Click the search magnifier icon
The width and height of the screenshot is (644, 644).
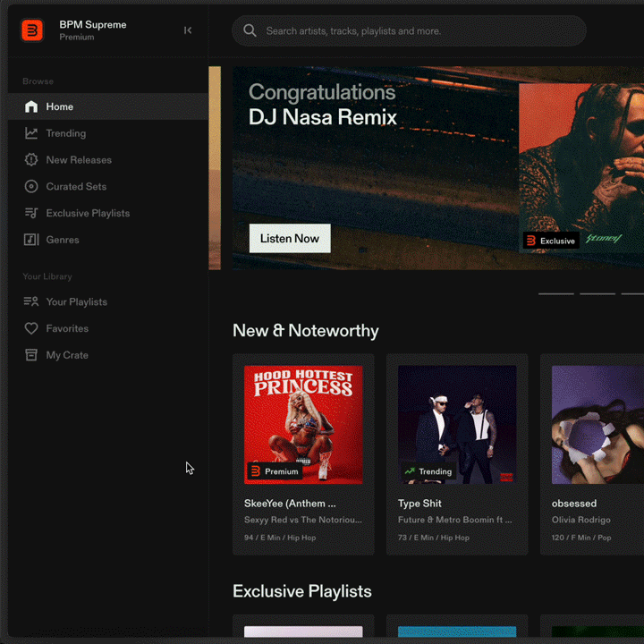coord(250,30)
